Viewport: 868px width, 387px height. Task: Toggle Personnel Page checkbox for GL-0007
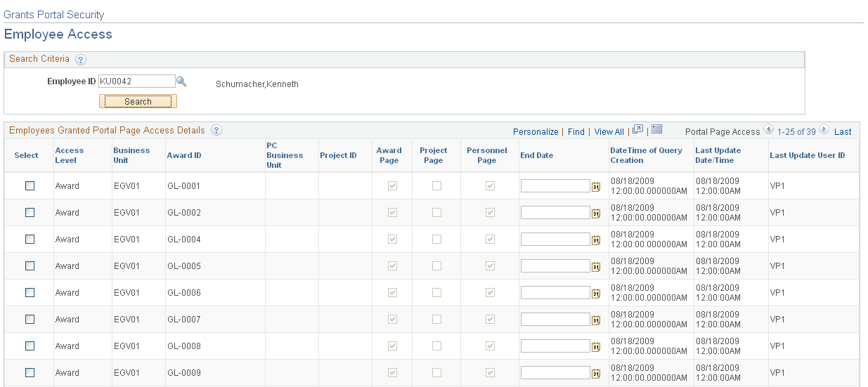click(x=491, y=320)
